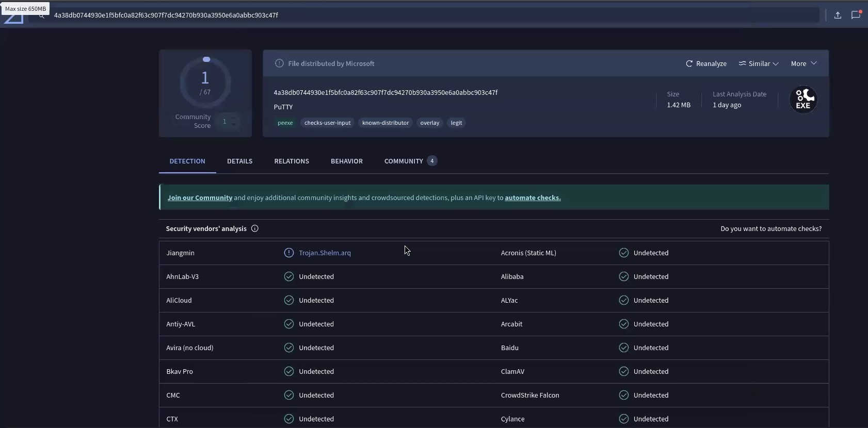This screenshot has height=428, width=868.
Task: Click the Cylance vendor name
Action: point(513,419)
